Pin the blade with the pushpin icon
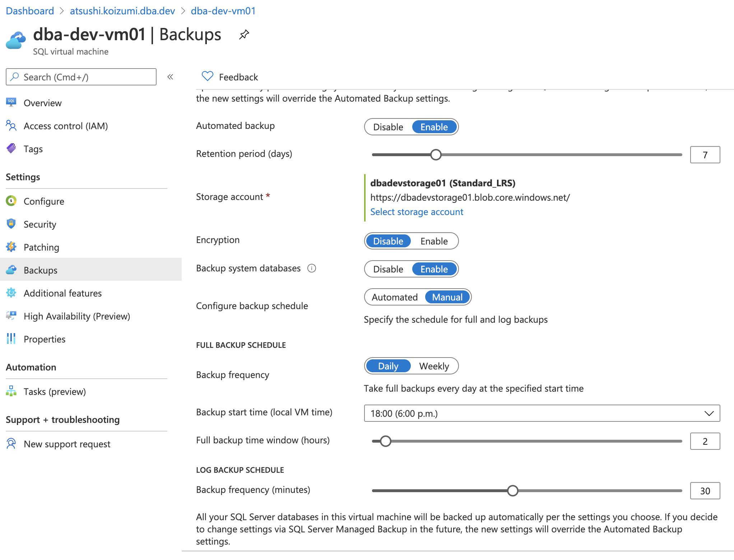Image resolution: width=734 pixels, height=560 pixels. click(x=244, y=35)
